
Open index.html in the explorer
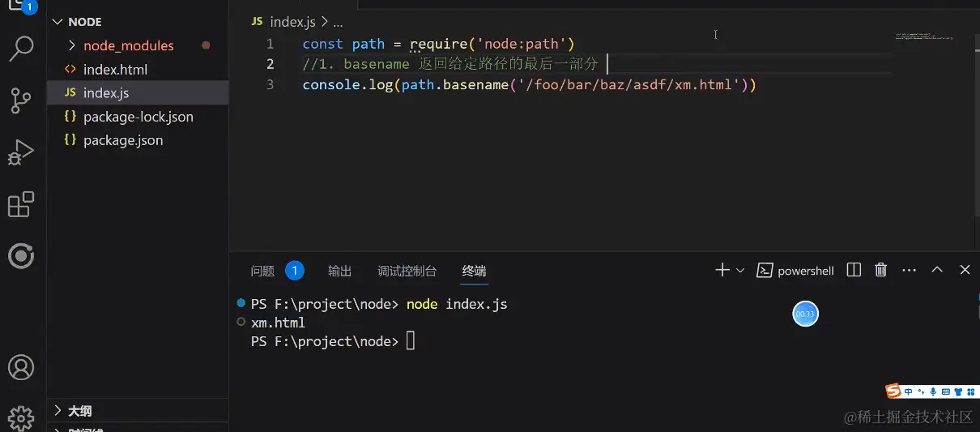(138, 69)
